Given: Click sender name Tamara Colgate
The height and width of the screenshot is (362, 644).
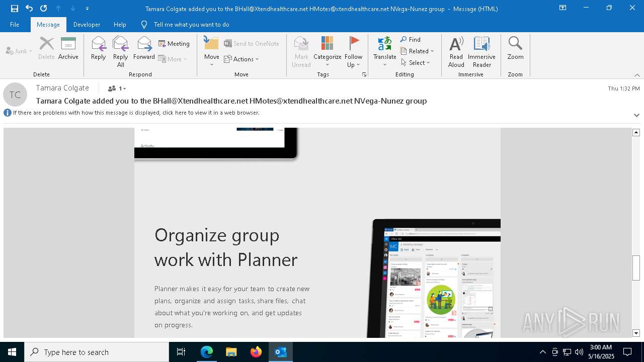Looking at the screenshot, I should click(62, 88).
